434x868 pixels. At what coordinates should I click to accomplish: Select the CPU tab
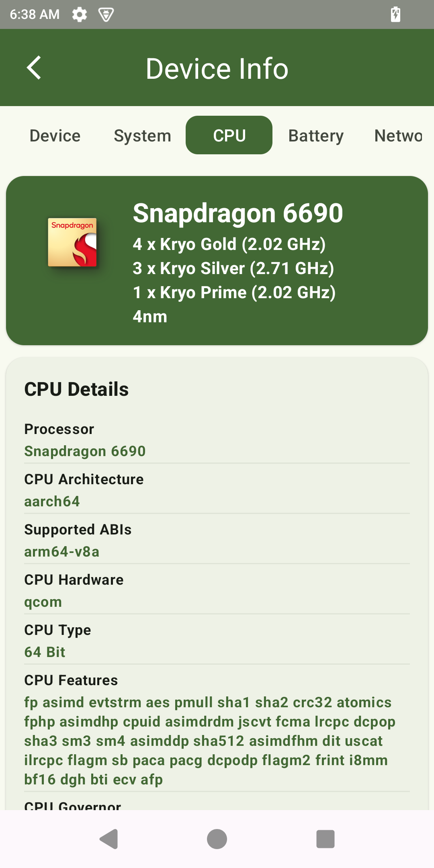click(229, 135)
